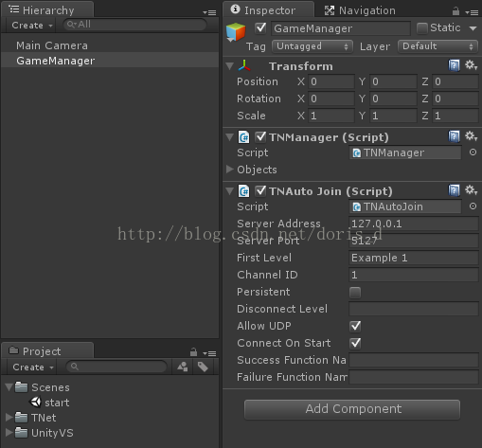Click the TNAuto Join C# script icon
The width and height of the screenshot is (482, 448).
[x=243, y=191]
